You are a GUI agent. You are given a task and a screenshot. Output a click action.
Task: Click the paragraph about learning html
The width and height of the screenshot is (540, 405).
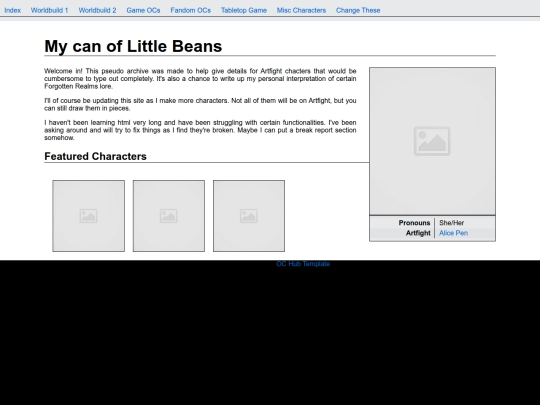[200, 130]
